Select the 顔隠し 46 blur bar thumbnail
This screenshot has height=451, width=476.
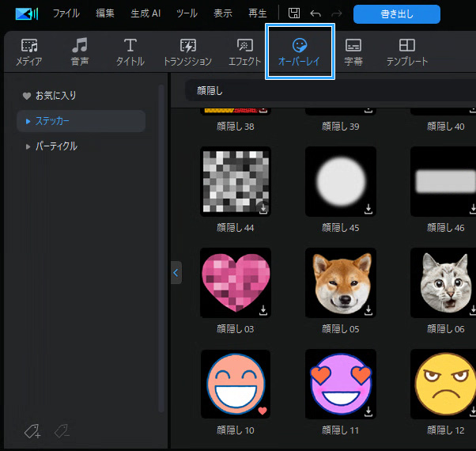coord(444,181)
